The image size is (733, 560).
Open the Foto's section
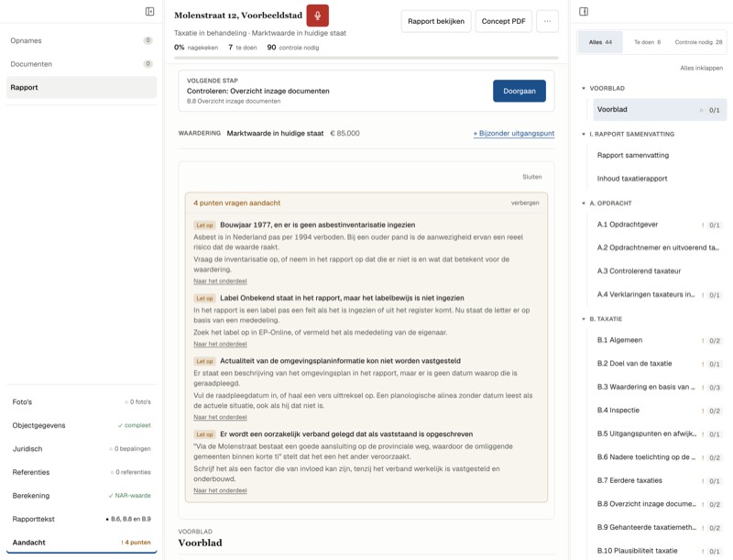pyautogui.click(x=82, y=402)
